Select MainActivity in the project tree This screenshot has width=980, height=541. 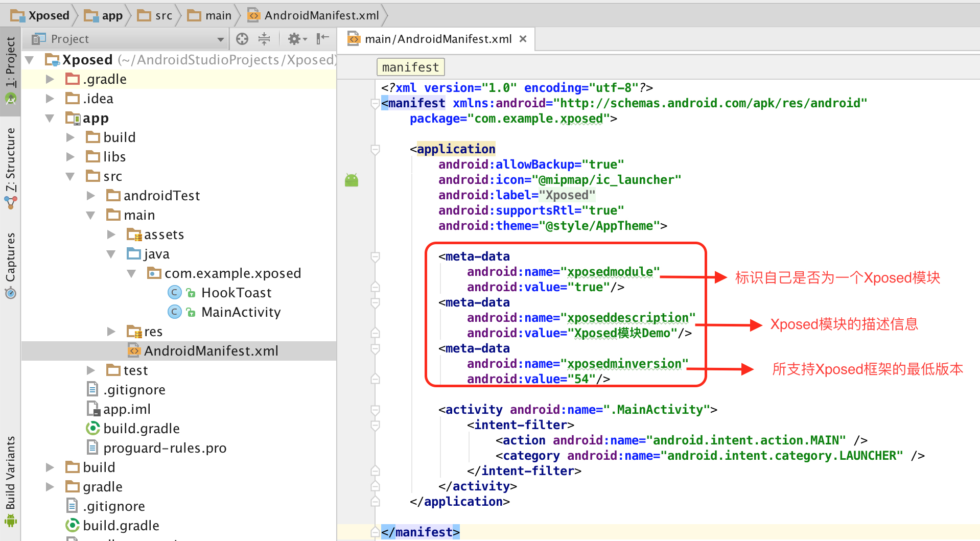click(x=241, y=312)
